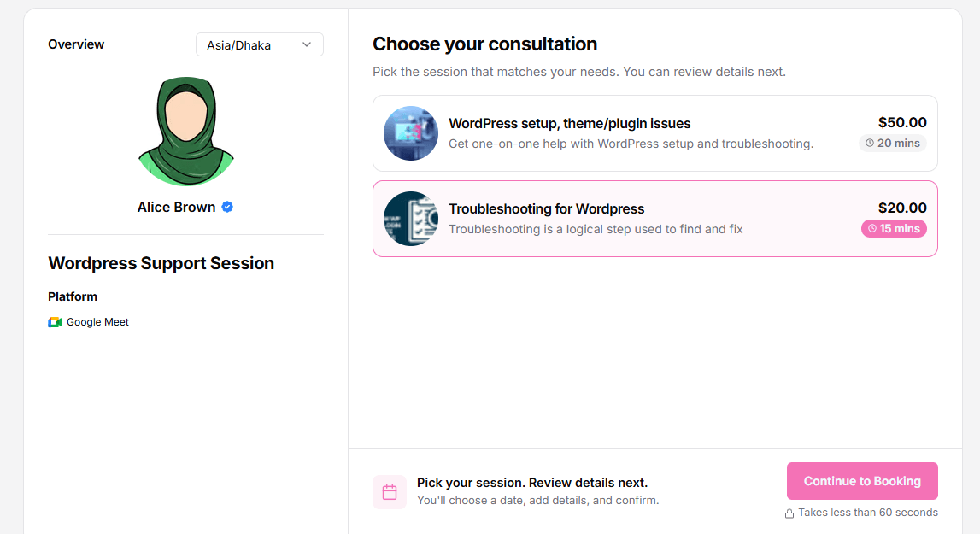Open the Asia/Dhaka timezone dropdown
Image resolution: width=980 pixels, height=534 pixels.
point(260,45)
